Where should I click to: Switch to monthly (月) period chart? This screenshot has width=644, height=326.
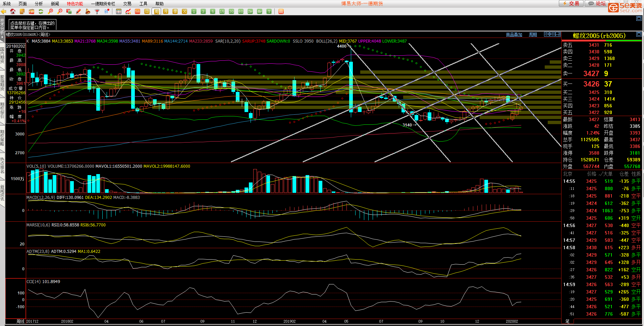click(x=166, y=11)
